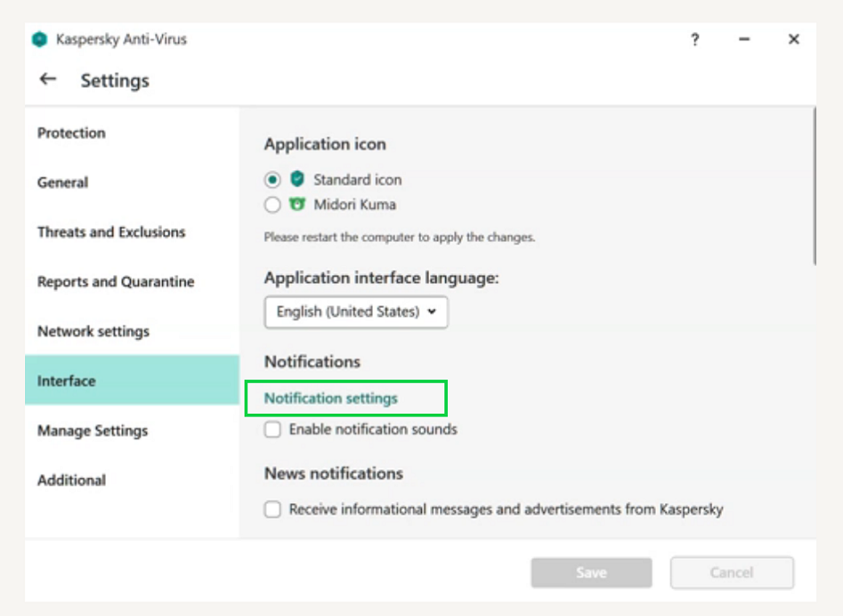
Task: Open the Application interface language dropdown
Action: [357, 312]
